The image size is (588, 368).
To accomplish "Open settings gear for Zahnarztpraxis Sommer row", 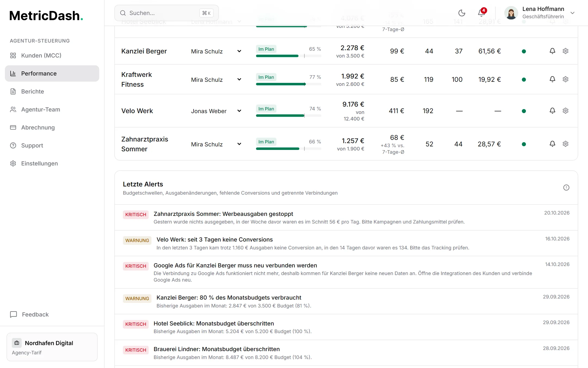I will tap(565, 144).
